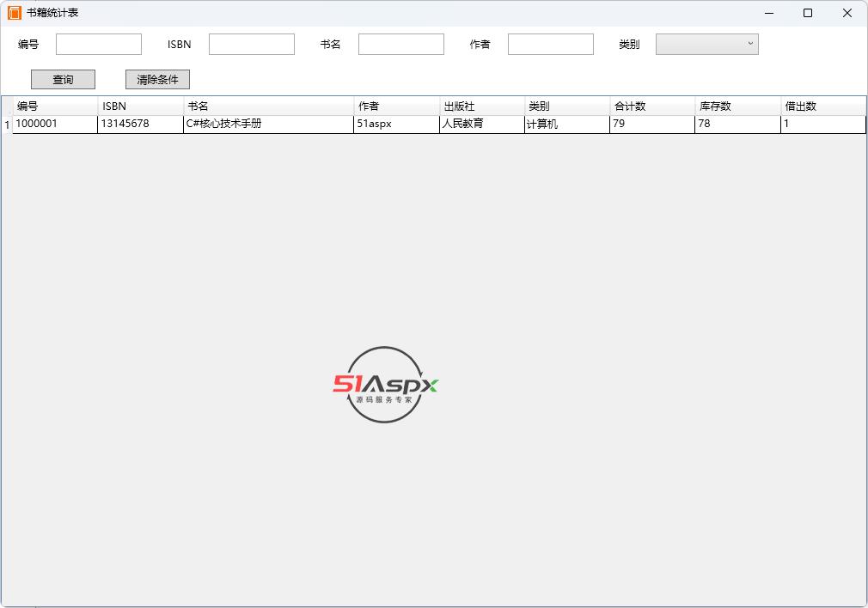Sort by the 合计数 column header
Image resolution: width=868 pixels, height=608 pixels.
point(652,106)
